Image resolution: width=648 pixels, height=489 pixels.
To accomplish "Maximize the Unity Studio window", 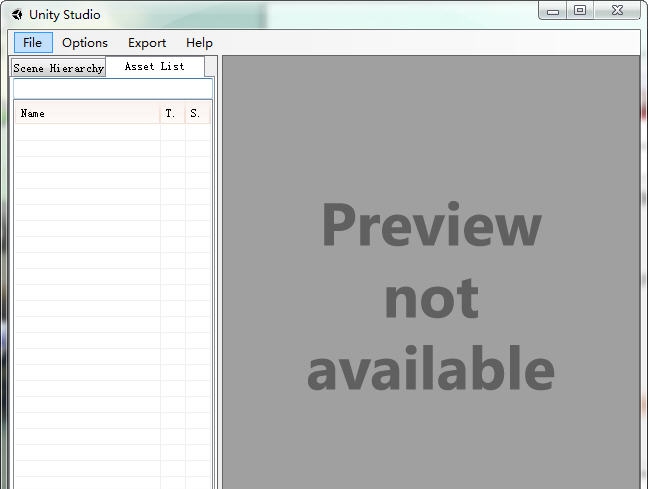I will pos(580,11).
